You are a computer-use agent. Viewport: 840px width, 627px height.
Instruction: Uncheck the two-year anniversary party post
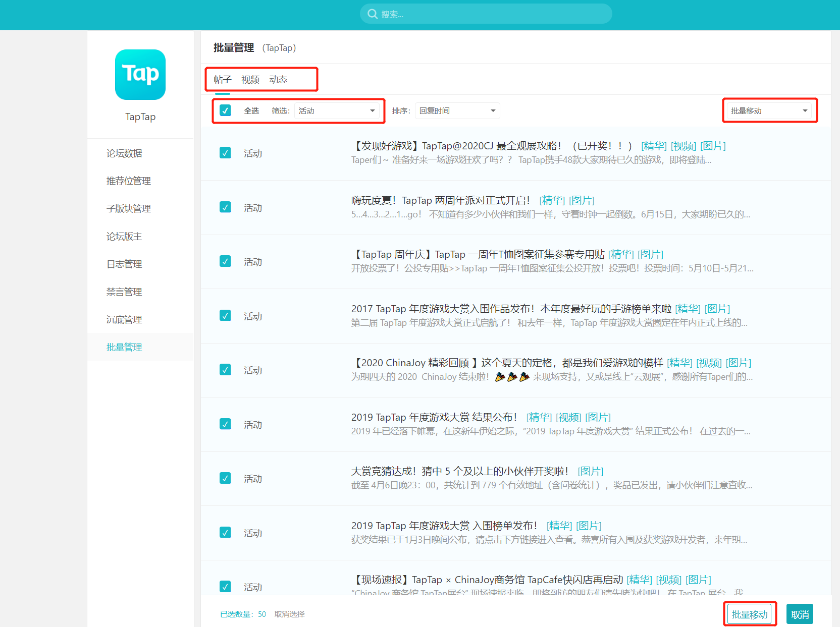pyautogui.click(x=225, y=207)
